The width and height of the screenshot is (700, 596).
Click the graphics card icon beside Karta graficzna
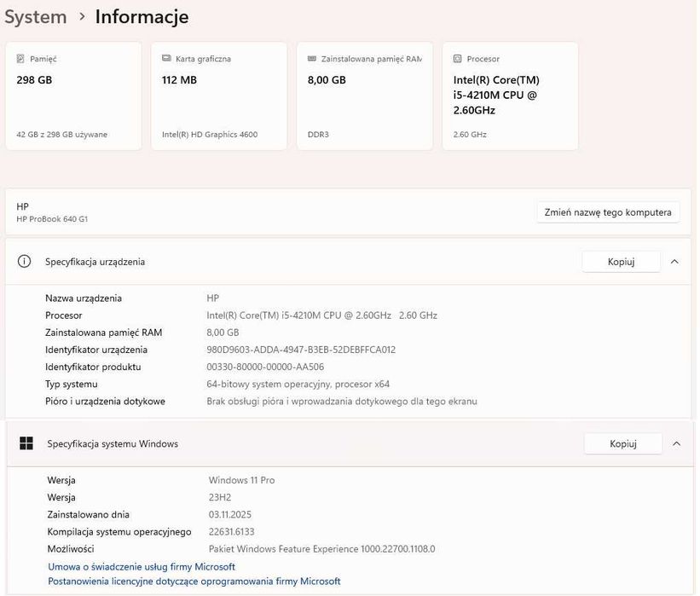[x=166, y=59]
